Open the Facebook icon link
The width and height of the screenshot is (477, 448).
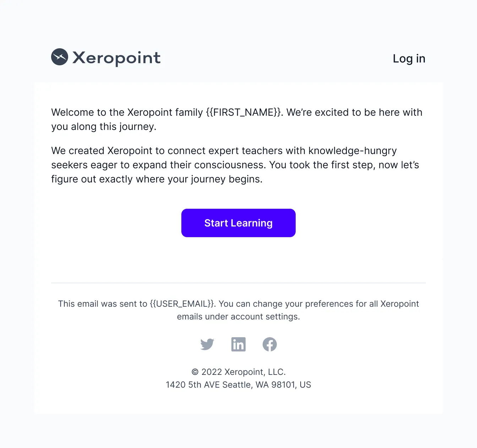(270, 344)
